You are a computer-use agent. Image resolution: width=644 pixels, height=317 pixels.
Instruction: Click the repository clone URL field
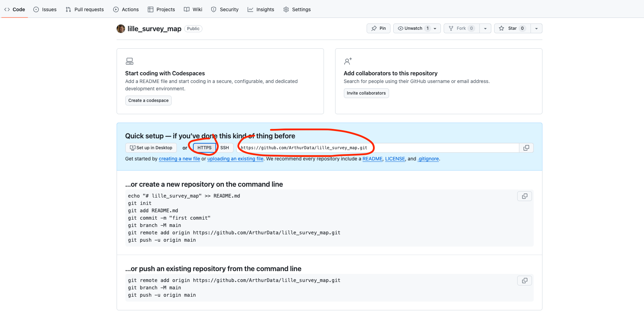(378, 148)
